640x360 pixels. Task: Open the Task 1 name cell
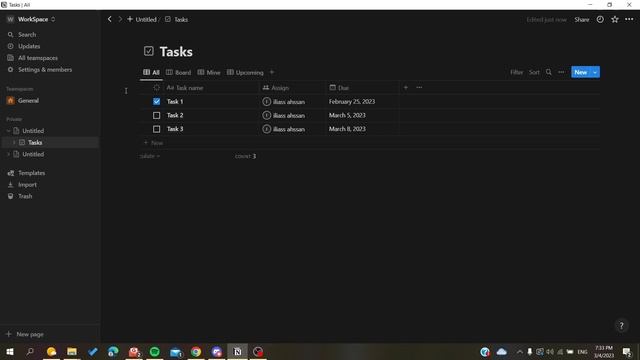211,101
